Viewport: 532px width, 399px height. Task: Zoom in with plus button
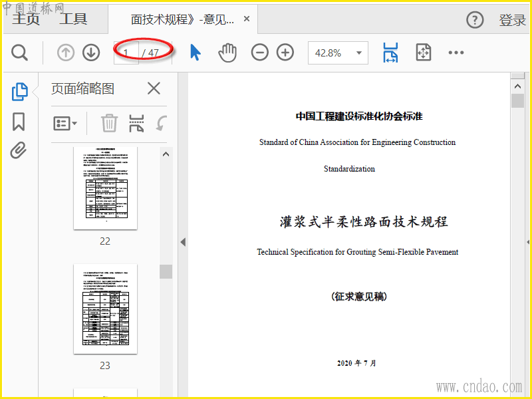[x=285, y=53]
